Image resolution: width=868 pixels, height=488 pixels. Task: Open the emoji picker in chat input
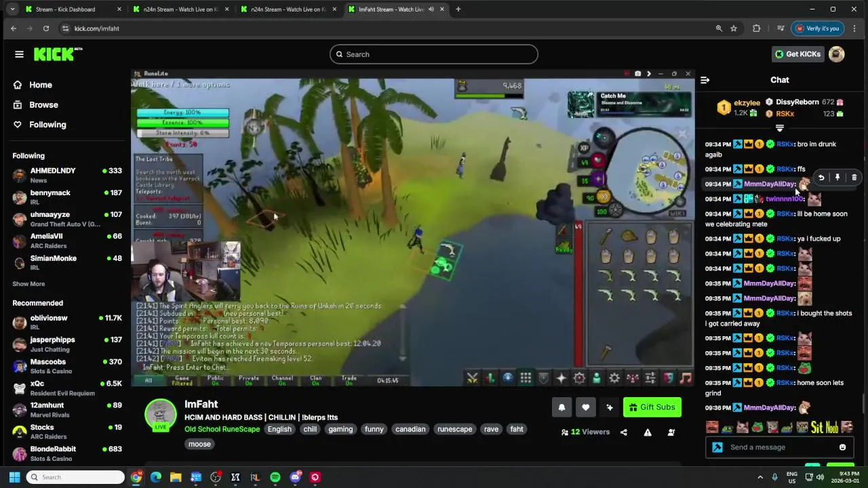842,447
